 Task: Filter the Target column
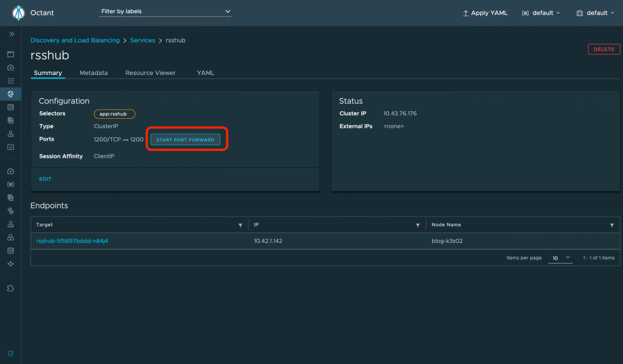point(241,226)
